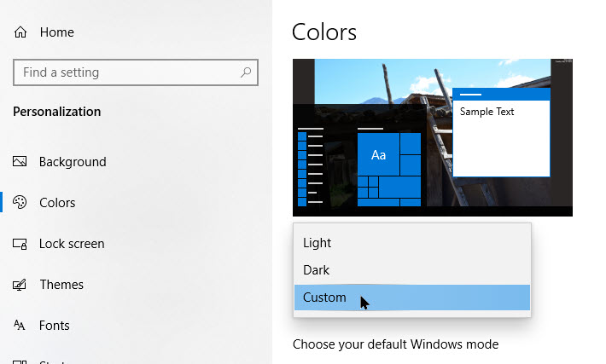Click the Sample Text preview window

click(x=501, y=136)
